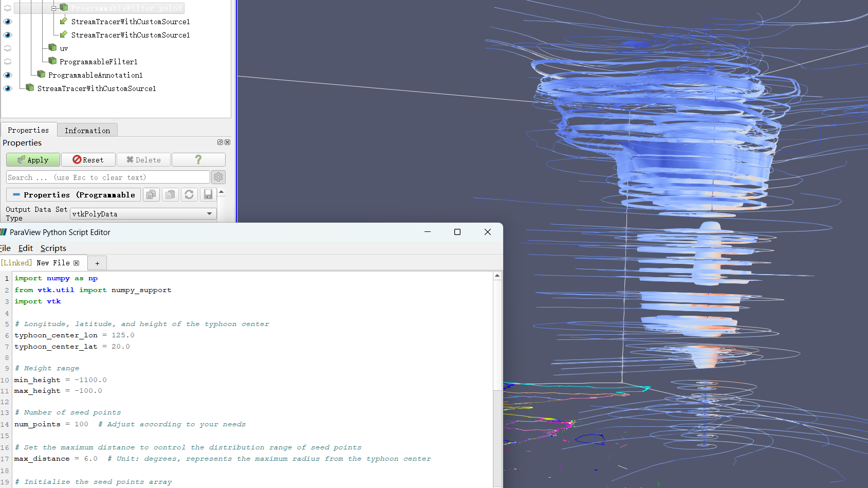Add a new script tab
This screenshot has width=868, height=488.
click(97, 263)
